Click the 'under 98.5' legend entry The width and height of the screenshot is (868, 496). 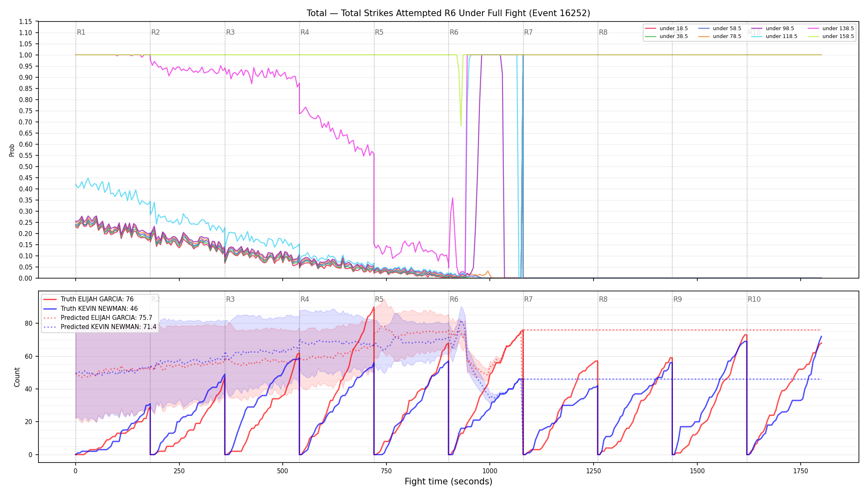(773, 29)
